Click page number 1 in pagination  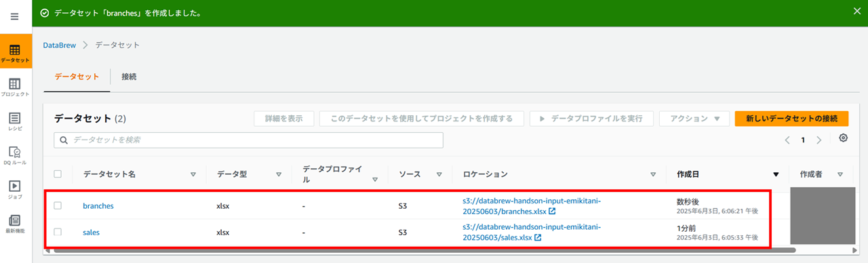click(x=803, y=140)
